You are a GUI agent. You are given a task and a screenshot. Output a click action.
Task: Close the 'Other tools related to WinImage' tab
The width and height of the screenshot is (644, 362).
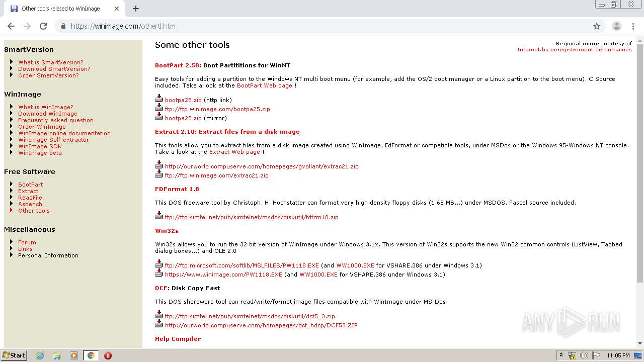117,9
